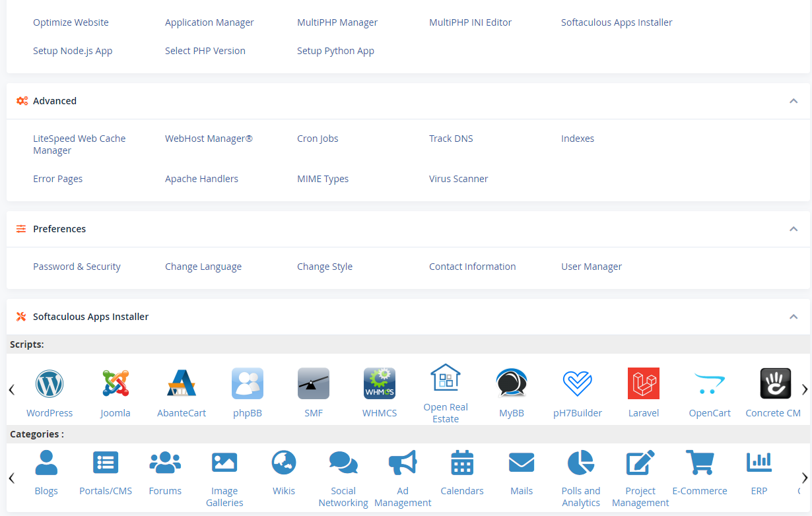Select the ERP category icon
The height and width of the screenshot is (516, 812).
click(759, 463)
